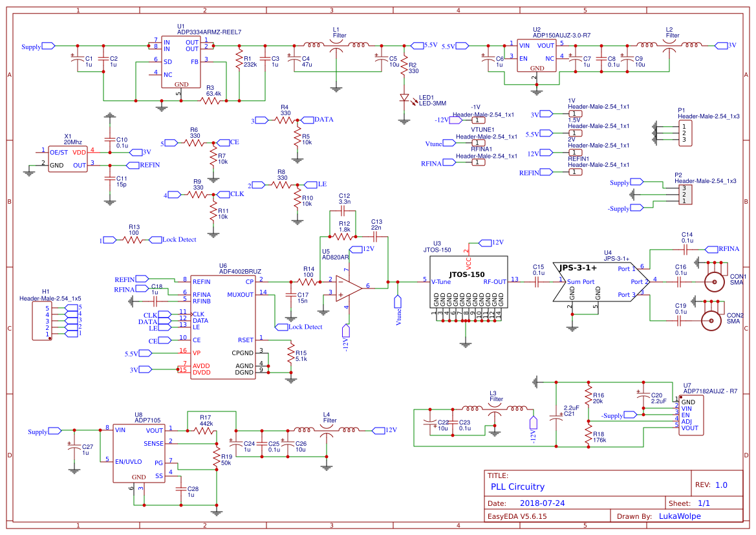Select capacitor C21 2.2uF symbol
Viewport: 756px width, 535px height.
[x=556, y=417]
